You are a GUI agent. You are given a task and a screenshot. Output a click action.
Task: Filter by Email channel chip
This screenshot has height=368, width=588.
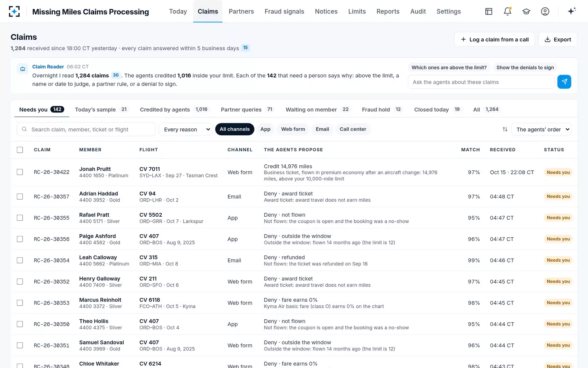pos(322,129)
